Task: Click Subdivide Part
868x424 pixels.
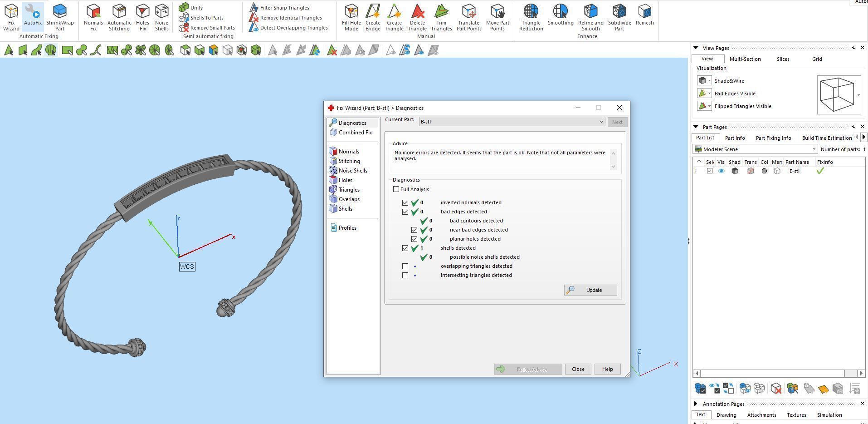Action: click(x=619, y=17)
